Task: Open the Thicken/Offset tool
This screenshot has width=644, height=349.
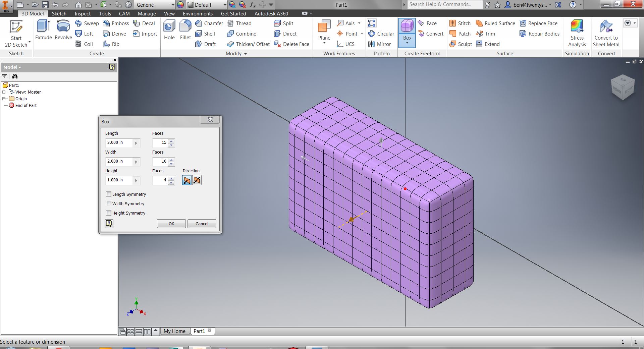Action: (248, 44)
